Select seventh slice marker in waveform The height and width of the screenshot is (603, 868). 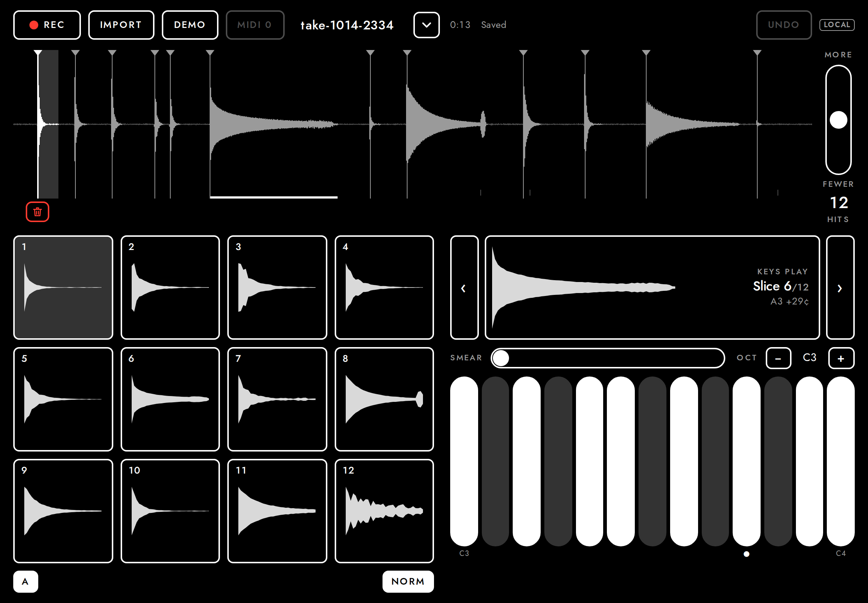(x=370, y=53)
